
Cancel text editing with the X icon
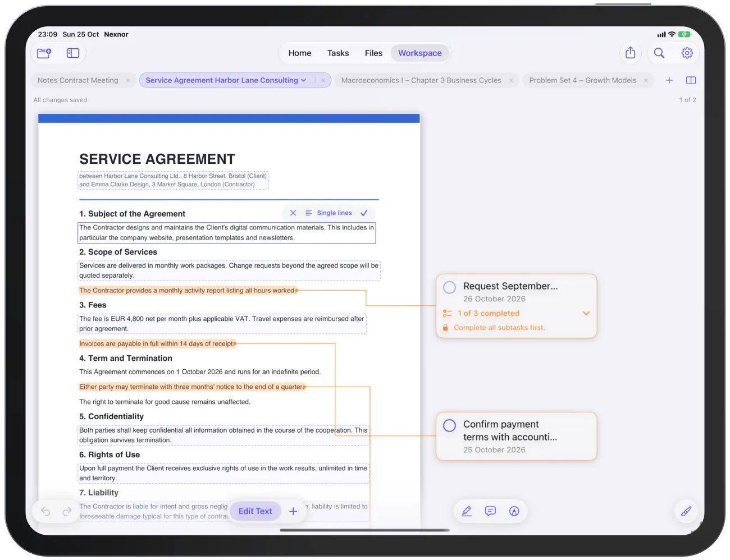[293, 213]
